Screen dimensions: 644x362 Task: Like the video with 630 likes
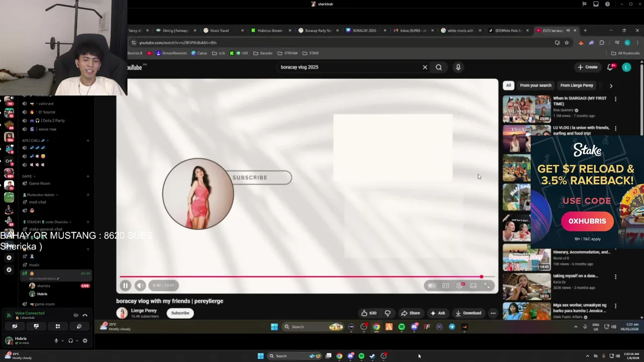click(x=368, y=313)
